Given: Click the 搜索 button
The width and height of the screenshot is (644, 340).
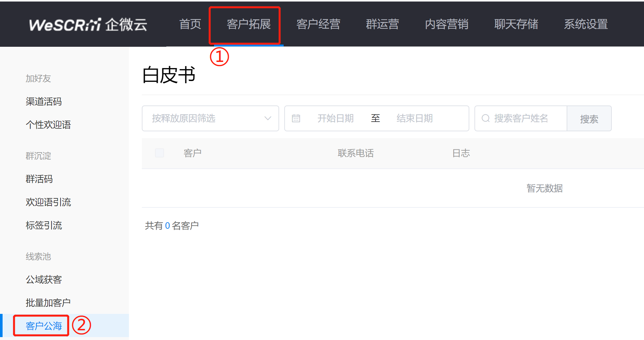Looking at the screenshot, I should tap(589, 119).
